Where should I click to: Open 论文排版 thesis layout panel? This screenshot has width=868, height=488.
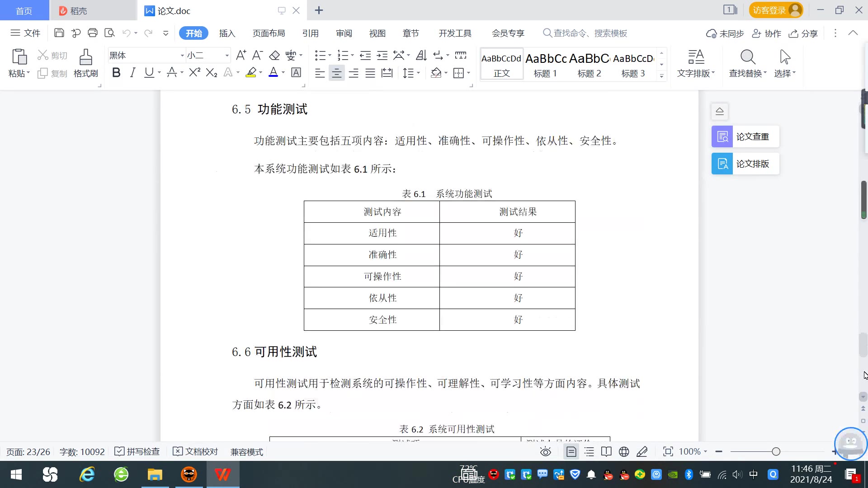(x=745, y=164)
